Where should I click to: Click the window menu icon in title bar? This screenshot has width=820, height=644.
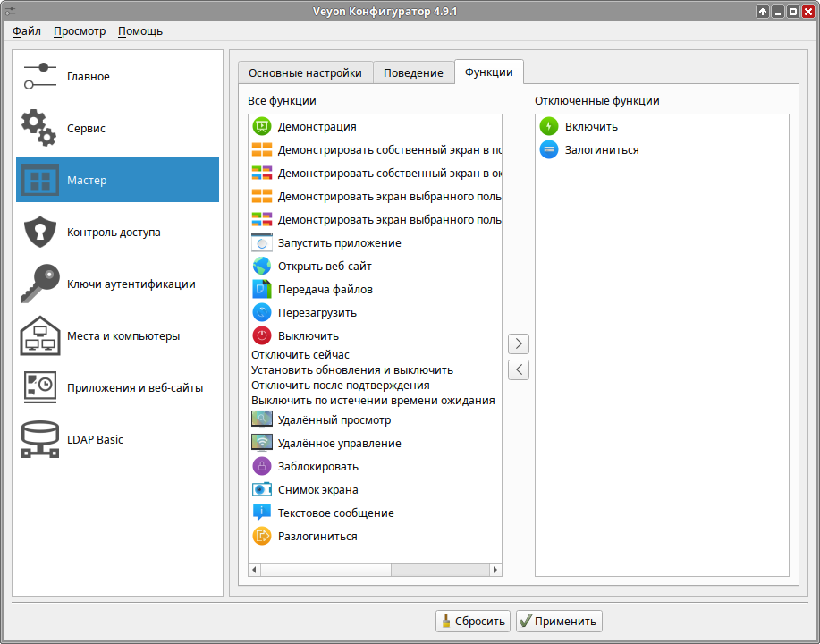pos(10,11)
